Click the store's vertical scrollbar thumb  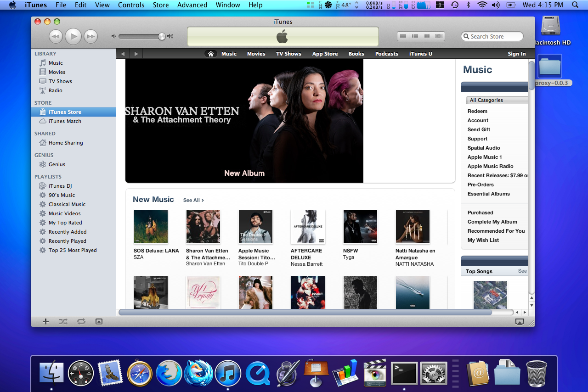click(x=531, y=76)
